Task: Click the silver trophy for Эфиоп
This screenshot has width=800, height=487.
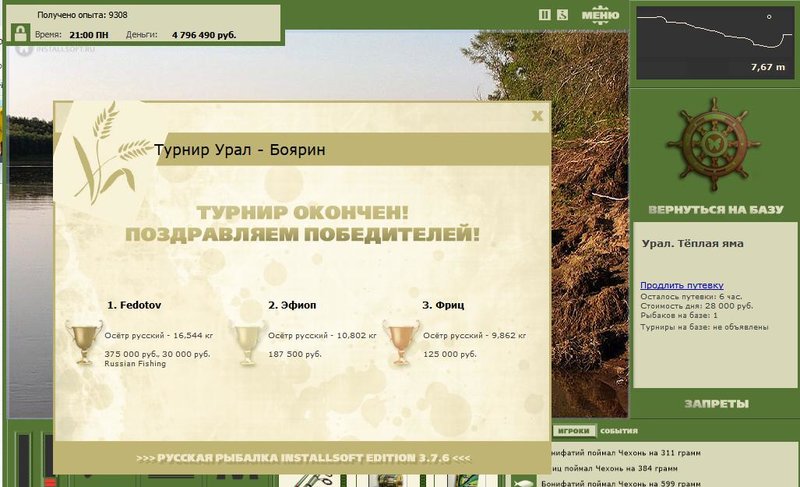Action: click(247, 343)
